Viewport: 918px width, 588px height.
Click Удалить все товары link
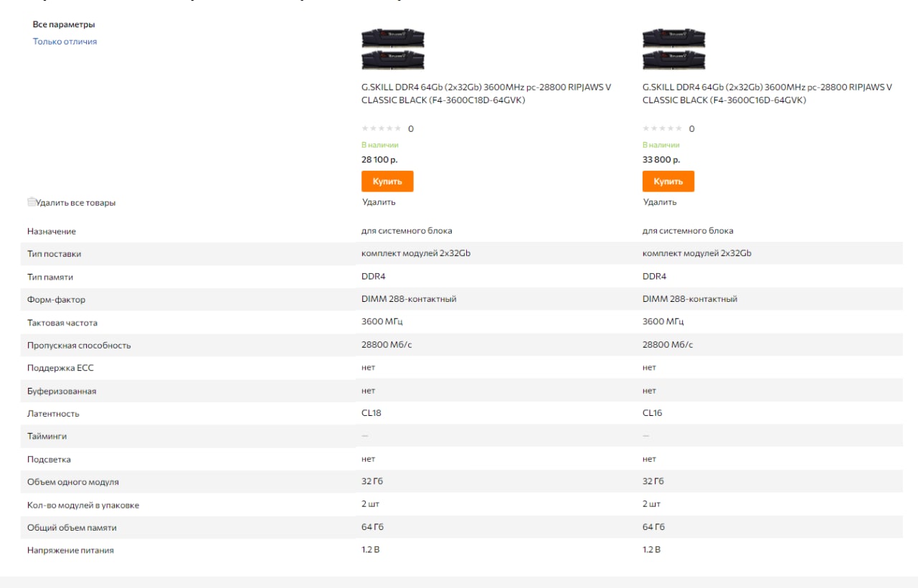(76, 203)
